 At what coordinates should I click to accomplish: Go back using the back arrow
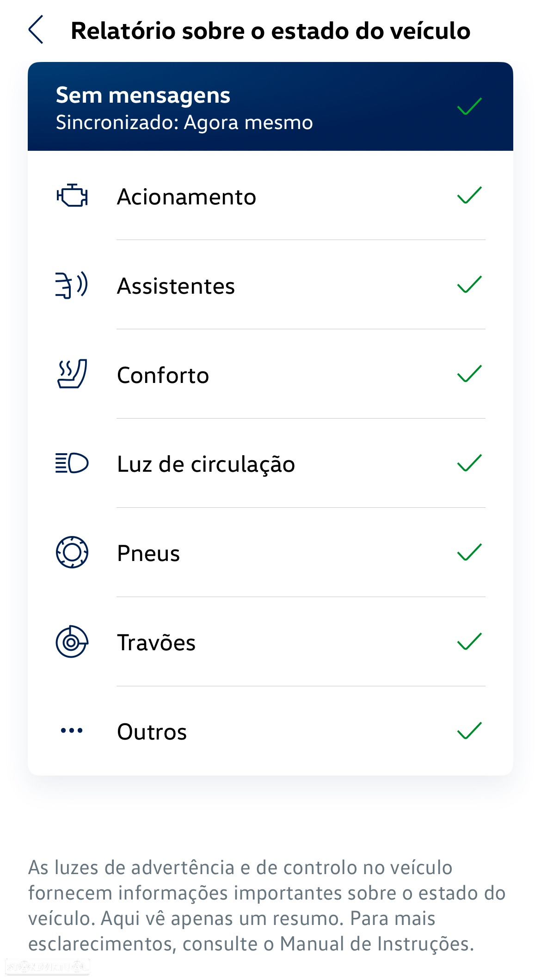[x=36, y=30]
